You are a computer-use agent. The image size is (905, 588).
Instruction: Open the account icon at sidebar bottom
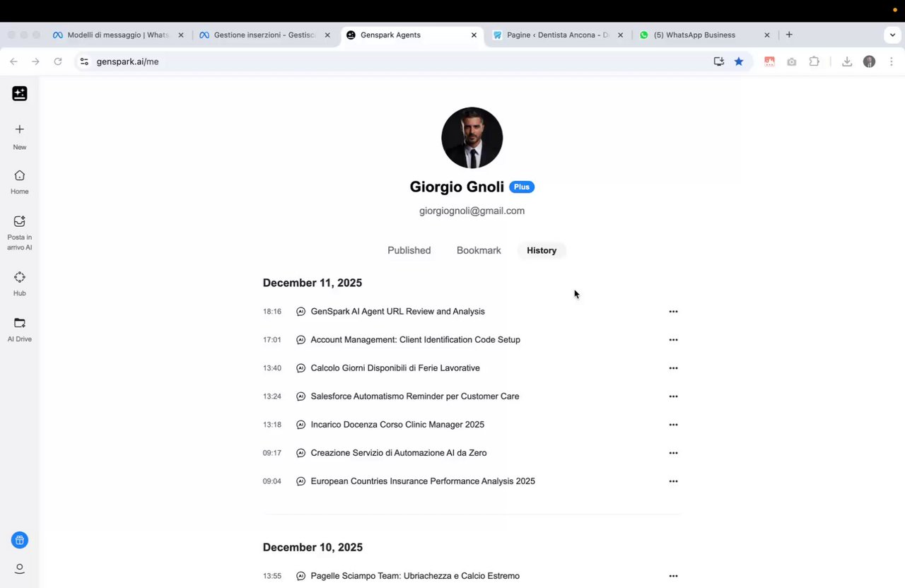(20, 568)
